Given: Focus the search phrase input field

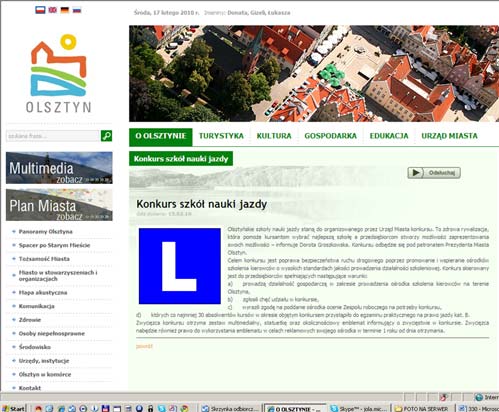Looking at the screenshot, I should pos(53,136).
